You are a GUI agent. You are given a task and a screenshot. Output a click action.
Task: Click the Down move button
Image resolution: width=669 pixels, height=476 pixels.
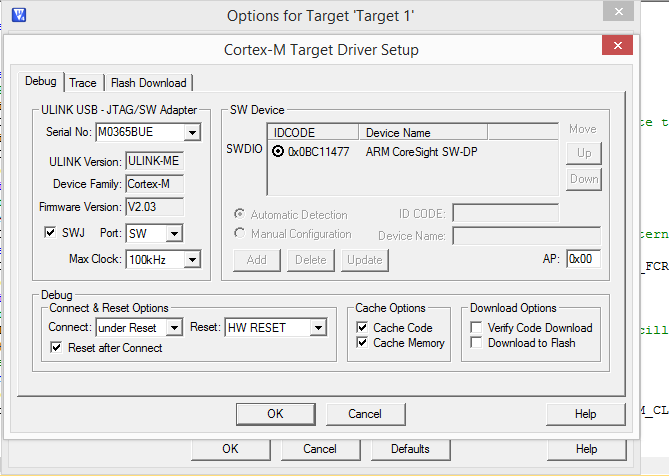click(584, 179)
